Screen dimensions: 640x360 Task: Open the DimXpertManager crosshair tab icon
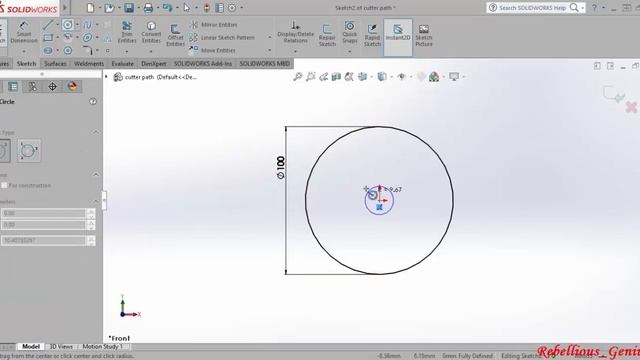(x=52, y=86)
